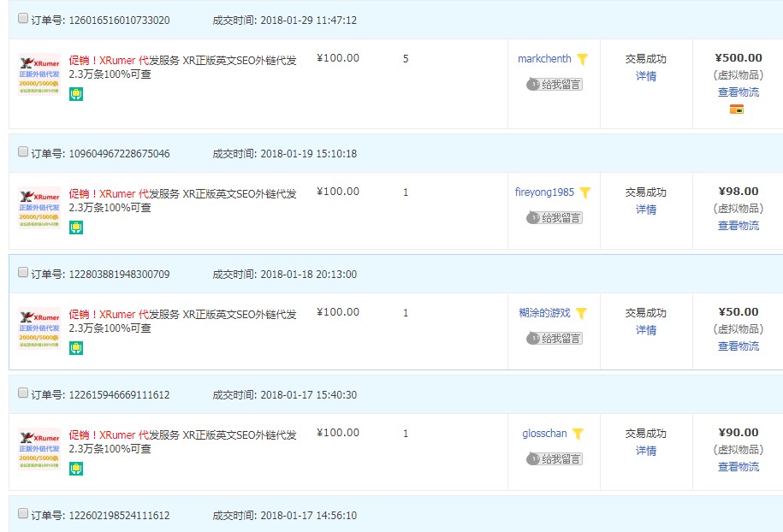The width and height of the screenshot is (783, 532).
Task: Open buyer profile fireyong1985
Action: pyautogui.click(x=545, y=192)
